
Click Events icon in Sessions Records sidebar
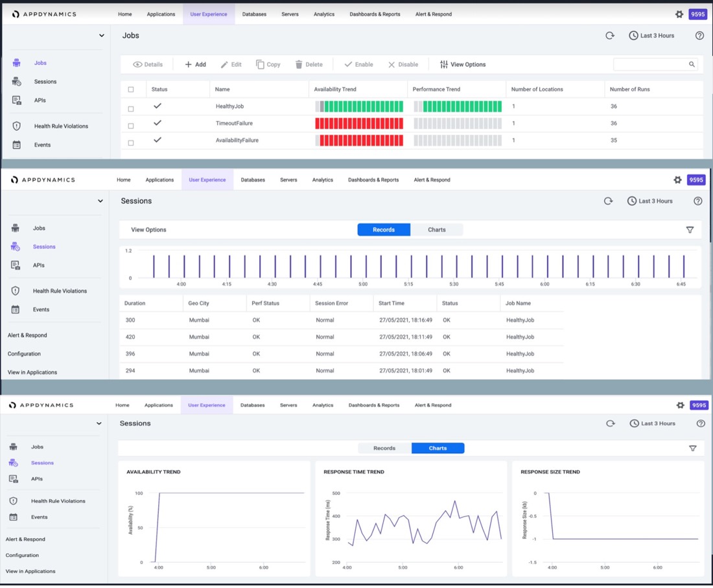click(15, 309)
